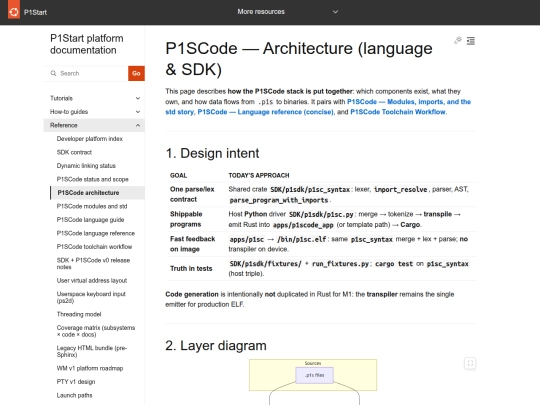The image size is (540, 405).
Task: Open Threading model page
Action: coord(79,314)
